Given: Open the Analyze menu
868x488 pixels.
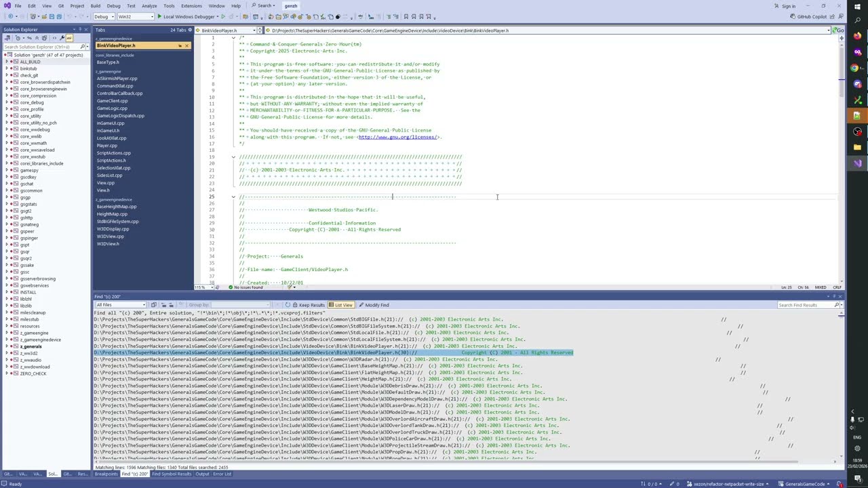Looking at the screenshot, I should coord(149,6).
